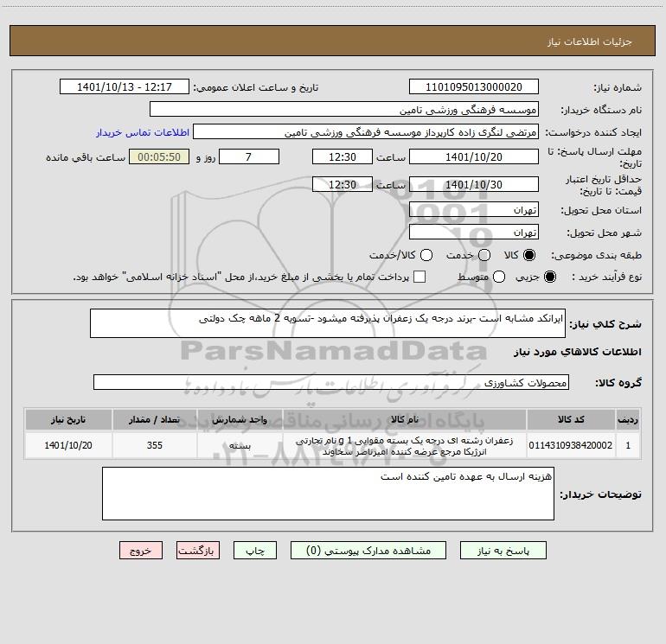Image resolution: width=666 pixels, height=644 pixels.
Task: Click the public announcement date field 1401/10/13
Action: tap(125, 86)
